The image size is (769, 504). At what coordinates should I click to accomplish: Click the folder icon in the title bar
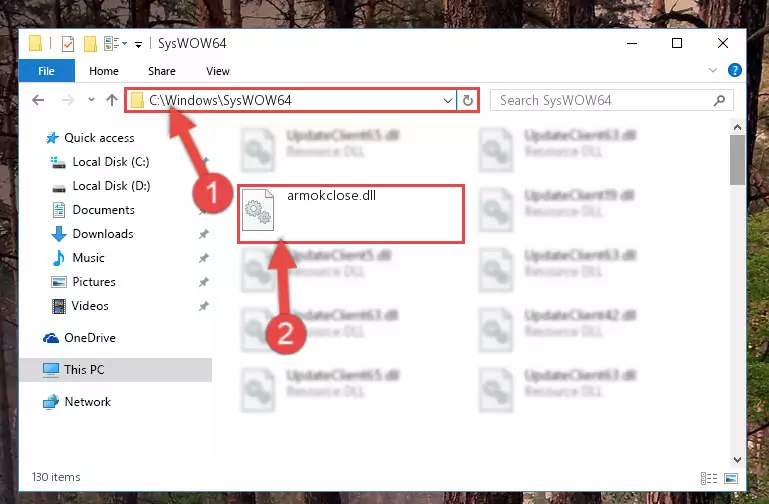35,43
